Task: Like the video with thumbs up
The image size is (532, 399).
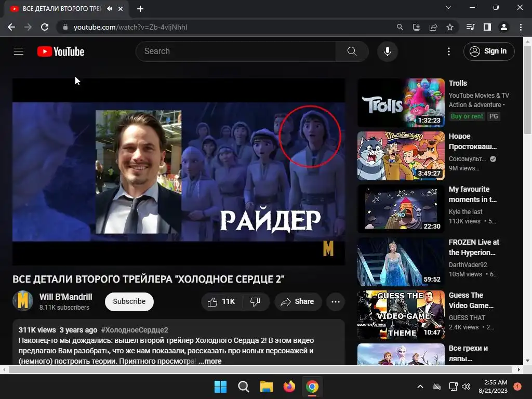Action: [221, 302]
